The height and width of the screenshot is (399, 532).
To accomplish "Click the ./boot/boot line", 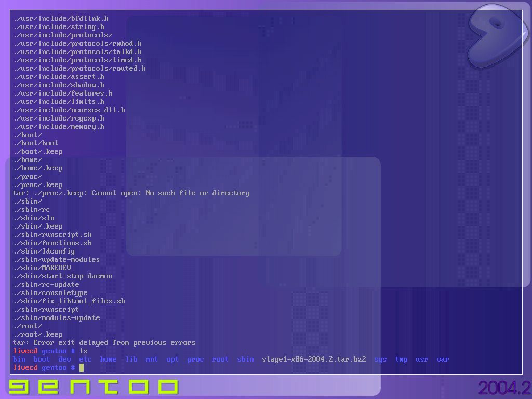I will [36, 143].
